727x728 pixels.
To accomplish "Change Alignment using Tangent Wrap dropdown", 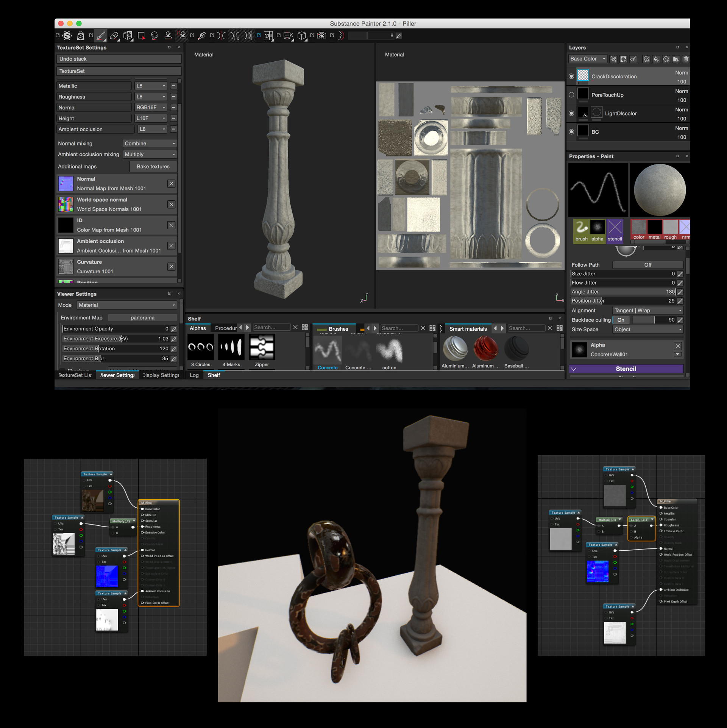I will pos(648,310).
